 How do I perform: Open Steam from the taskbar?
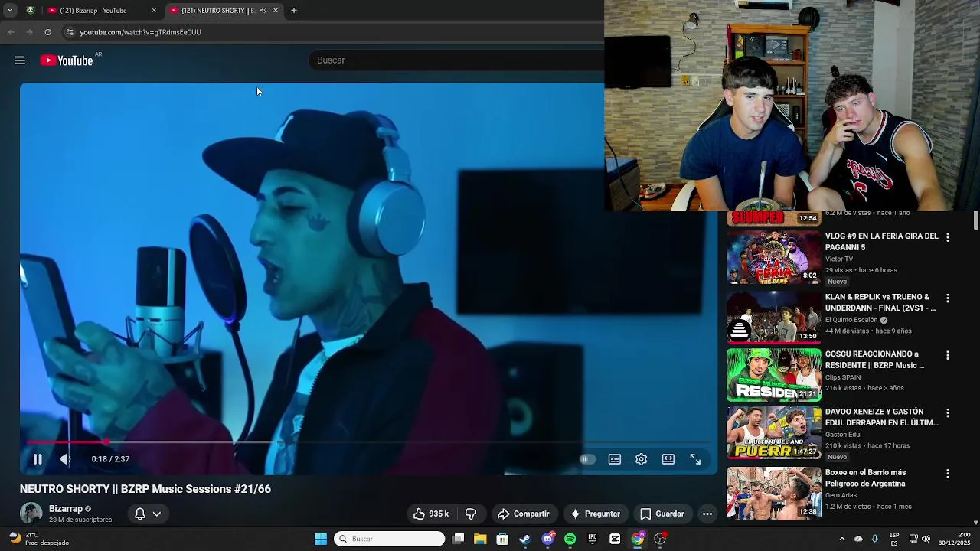[x=524, y=539]
